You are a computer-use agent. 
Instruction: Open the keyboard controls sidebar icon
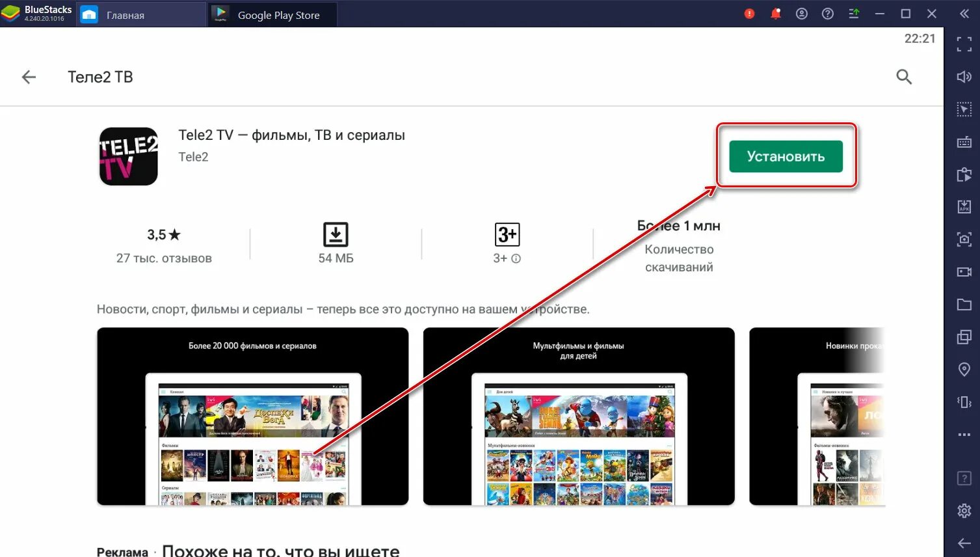[x=964, y=142]
